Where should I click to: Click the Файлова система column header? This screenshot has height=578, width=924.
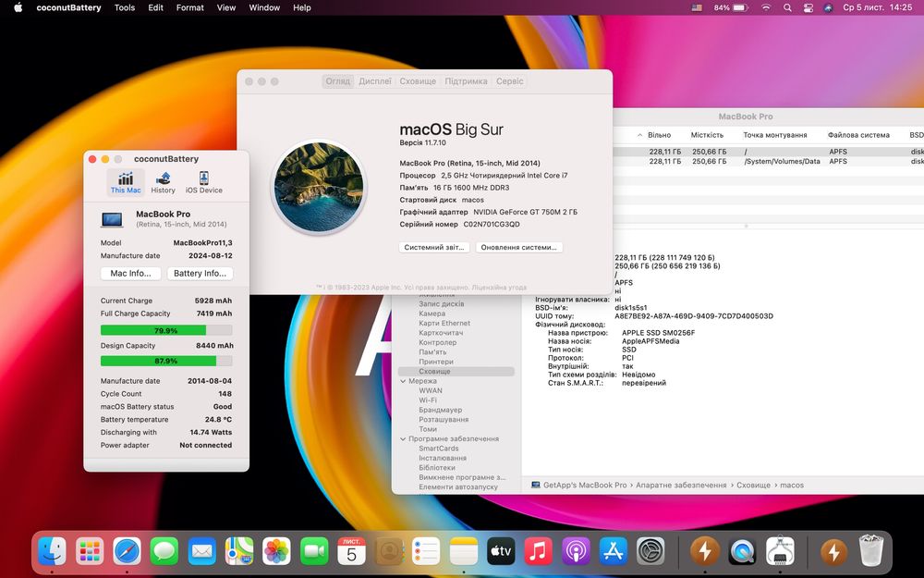point(858,135)
